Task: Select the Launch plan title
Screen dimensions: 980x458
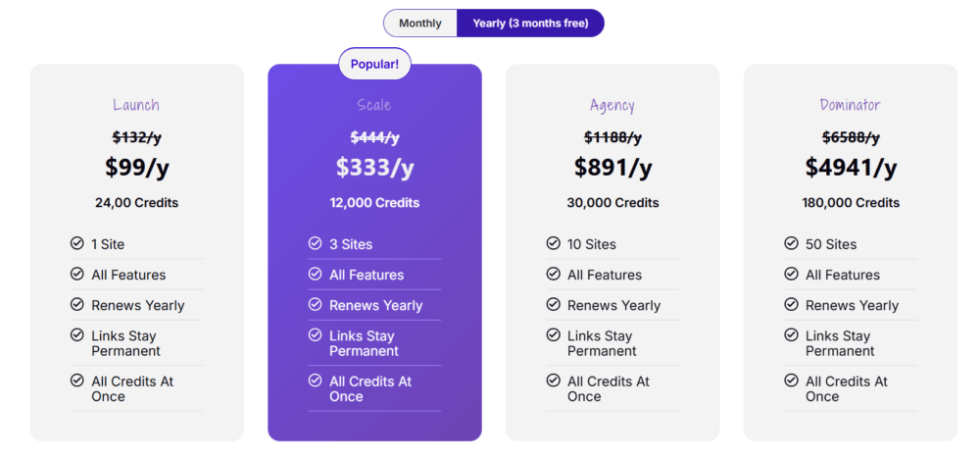Action: (136, 105)
